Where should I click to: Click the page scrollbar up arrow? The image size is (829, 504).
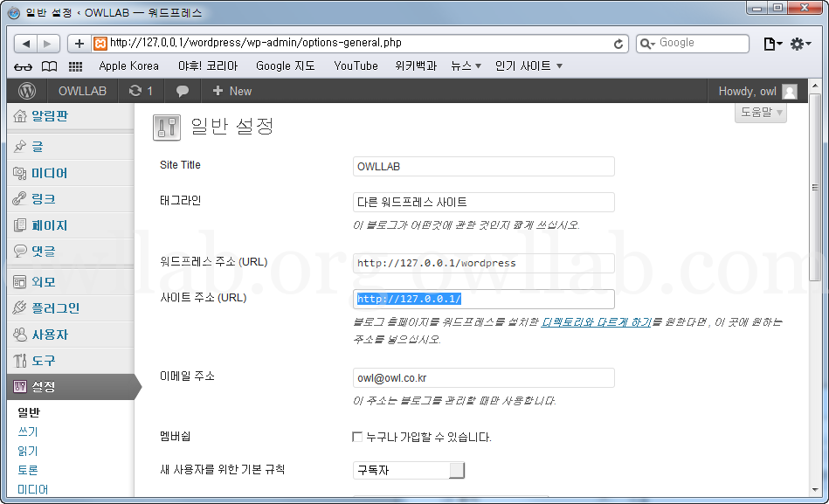[815, 85]
